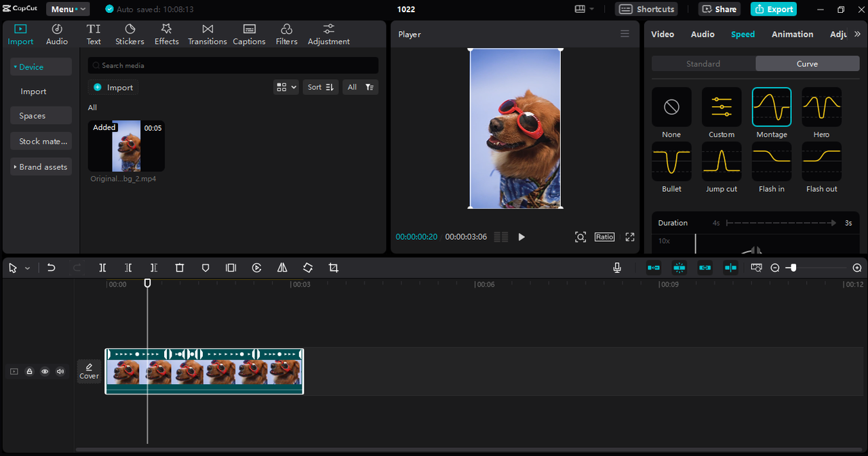Click the Split tool in timeline toolbar
Screen dimensions: 868x456
(102, 268)
